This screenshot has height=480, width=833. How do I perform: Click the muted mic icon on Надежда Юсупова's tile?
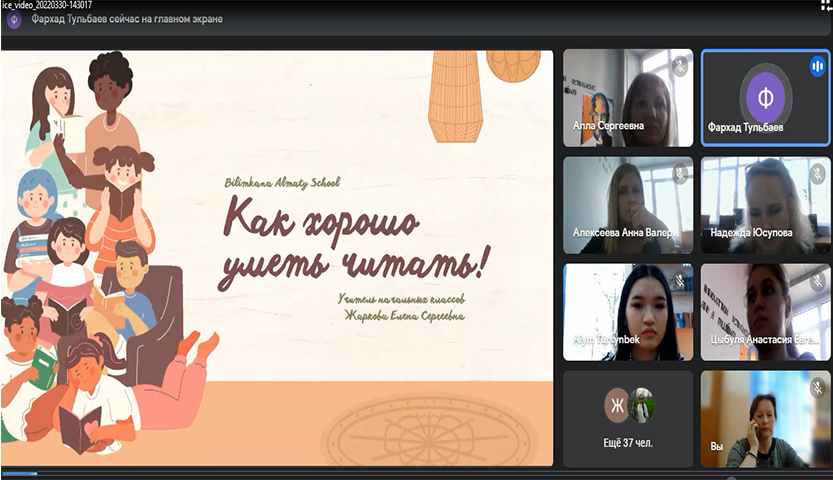tap(816, 173)
